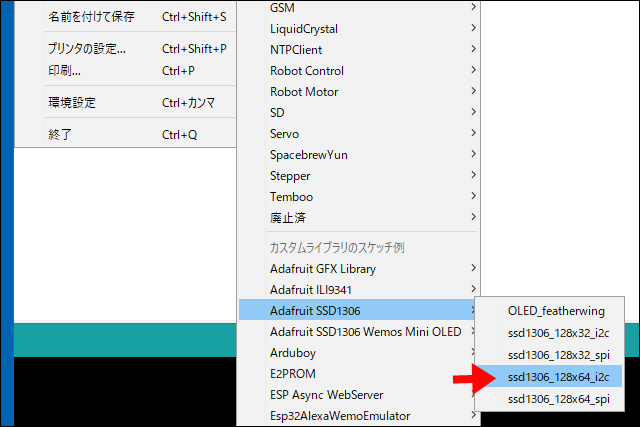Expand arrow next to Adafruit GFX Library
The height and width of the screenshot is (427, 640).
point(473,268)
